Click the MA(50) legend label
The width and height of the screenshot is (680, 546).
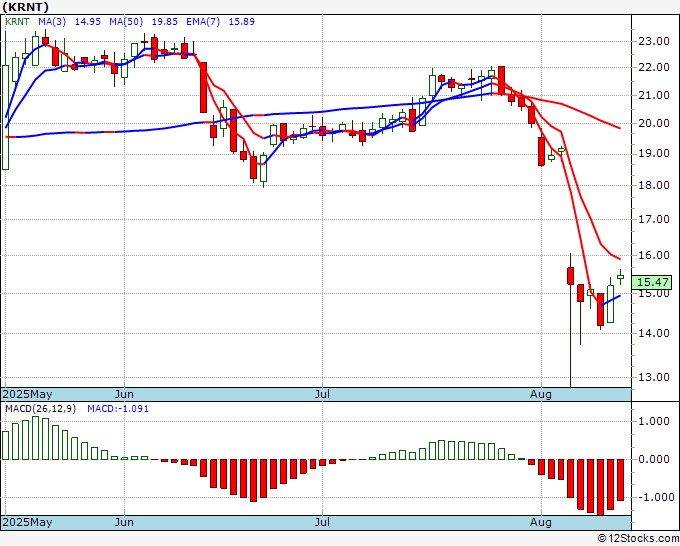(126, 22)
